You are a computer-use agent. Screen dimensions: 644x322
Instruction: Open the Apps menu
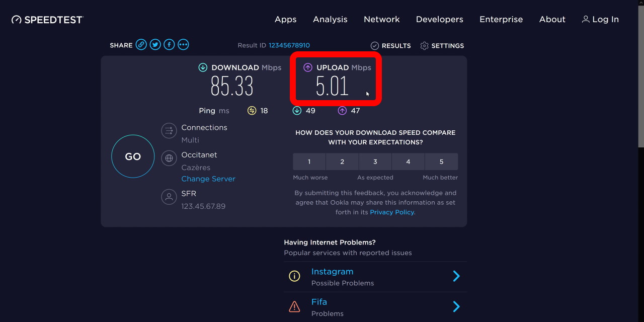click(285, 20)
